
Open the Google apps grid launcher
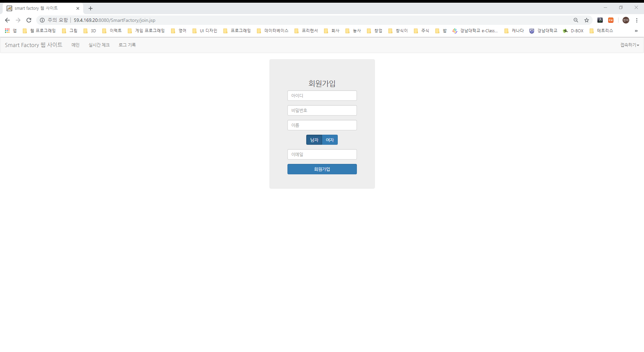coord(7,31)
